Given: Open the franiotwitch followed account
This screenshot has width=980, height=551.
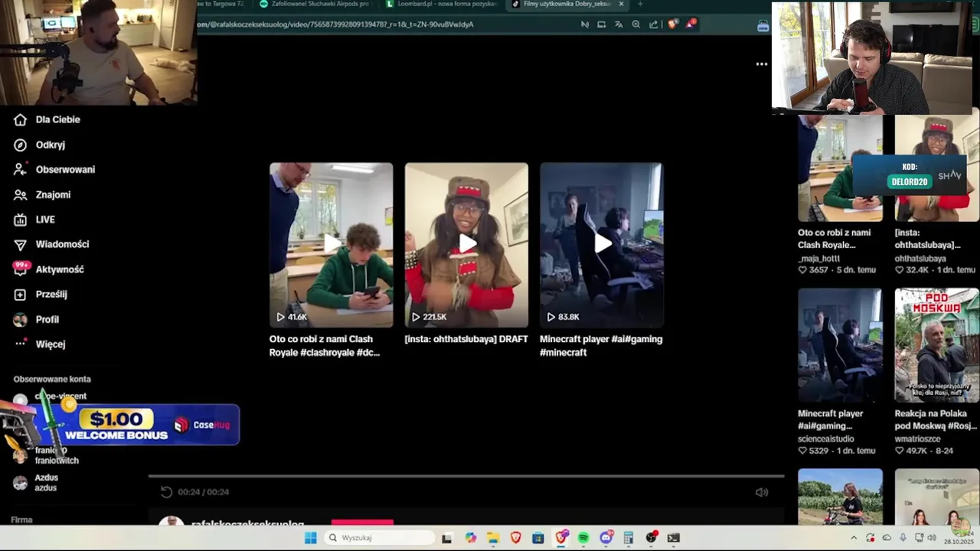Looking at the screenshot, I should (46, 455).
